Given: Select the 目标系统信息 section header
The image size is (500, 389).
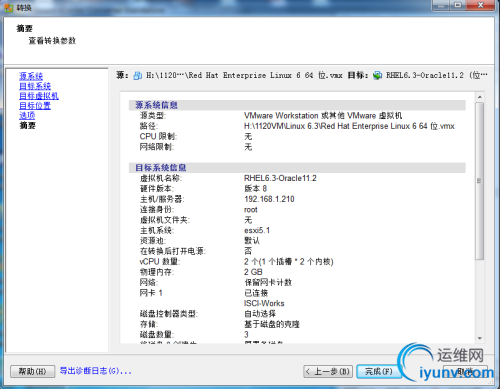Looking at the screenshot, I should [297, 168].
